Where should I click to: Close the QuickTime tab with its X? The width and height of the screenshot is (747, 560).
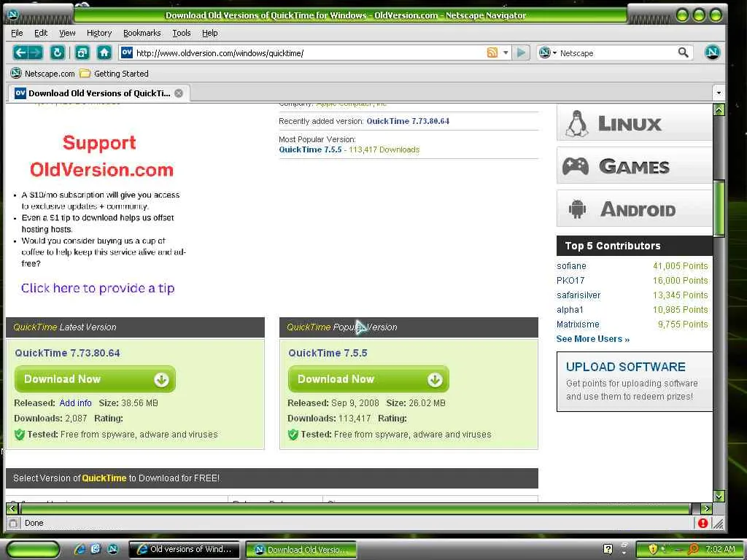pyautogui.click(x=179, y=93)
